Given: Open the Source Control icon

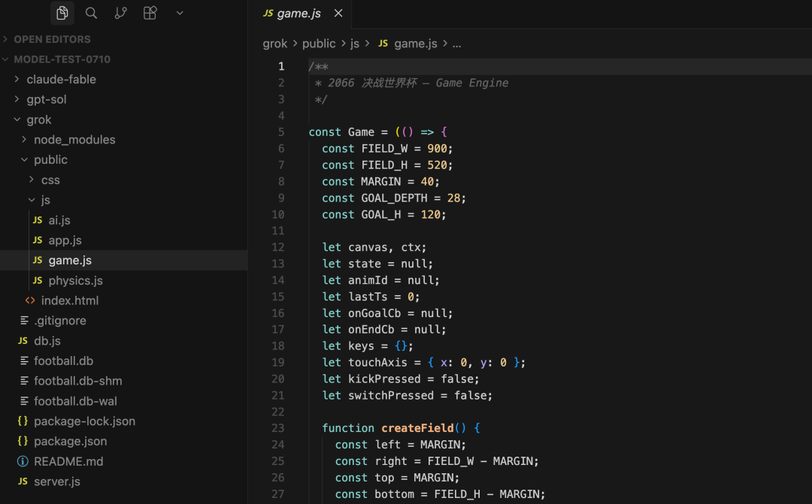Looking at the screenshot, I should pyautogui.click(x=120, y=13).
